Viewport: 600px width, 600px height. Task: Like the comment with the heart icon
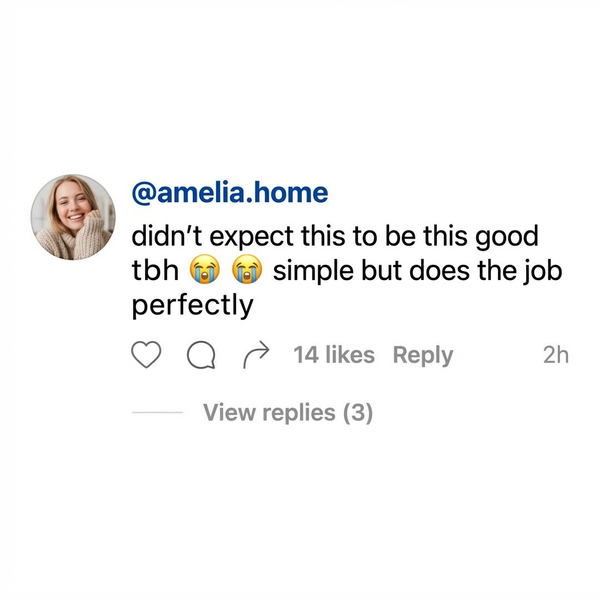[x=147, y=355]
